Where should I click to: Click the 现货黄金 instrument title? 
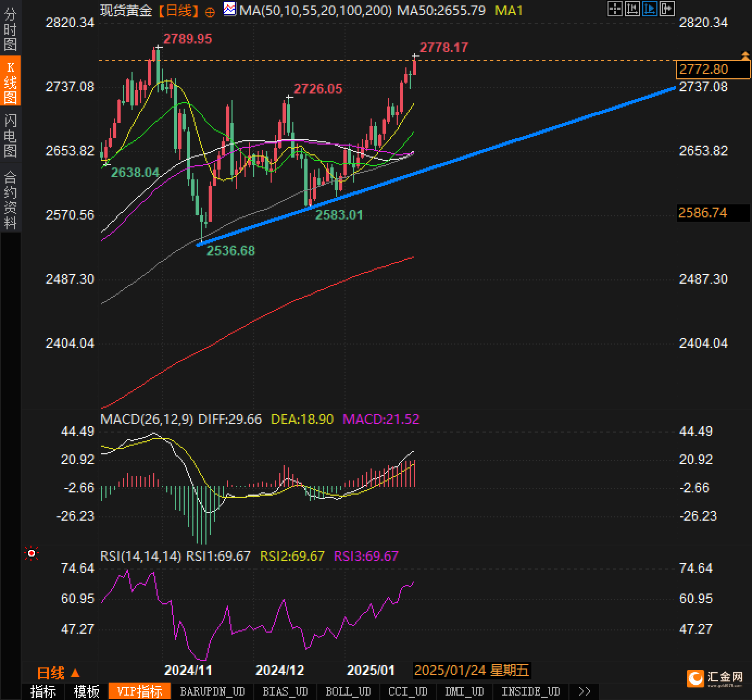(x=126, y=10)
